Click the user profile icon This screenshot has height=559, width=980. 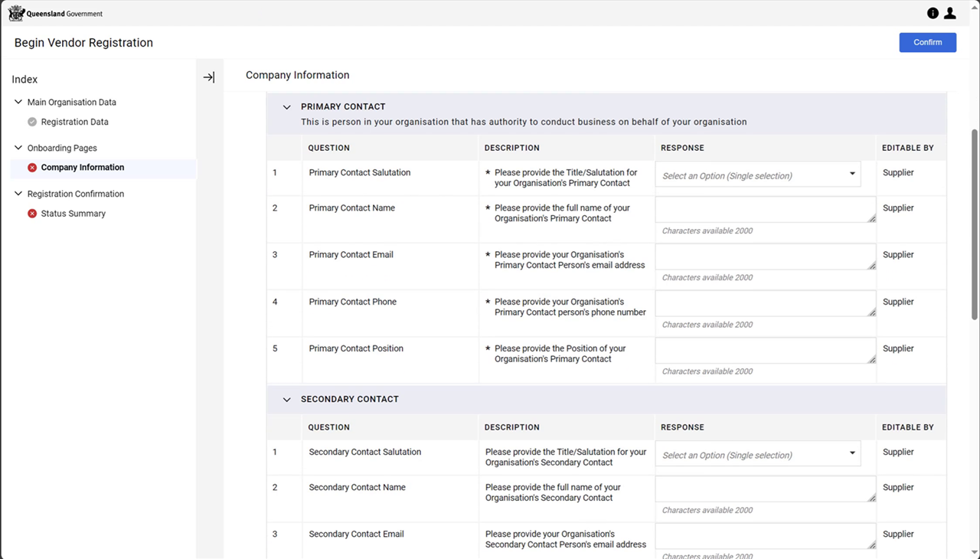point(950,13)
